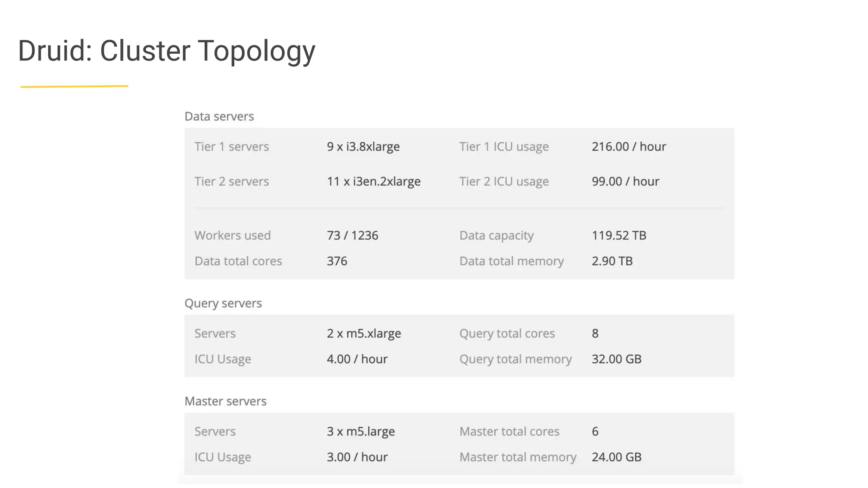
Task: Select the 3 x m5.large value
Action: (361, 431)
